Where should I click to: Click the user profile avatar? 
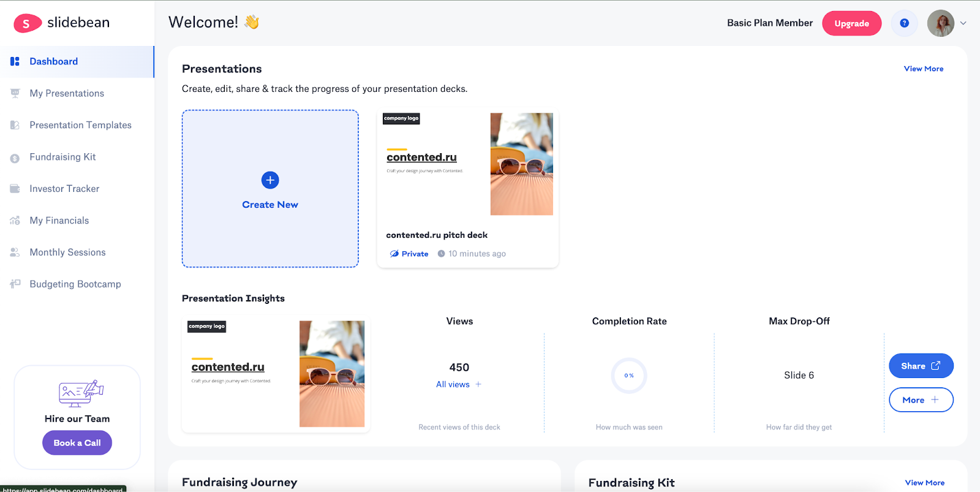941,23
